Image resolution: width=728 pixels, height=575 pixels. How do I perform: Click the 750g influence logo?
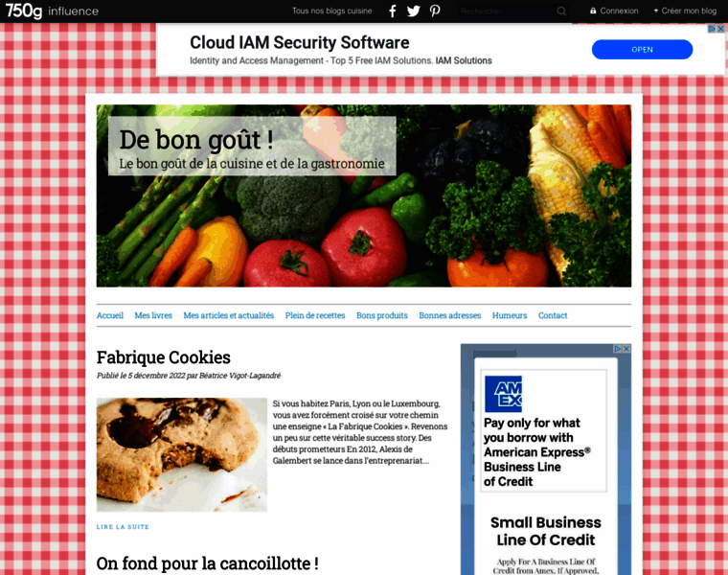(52, 11)
